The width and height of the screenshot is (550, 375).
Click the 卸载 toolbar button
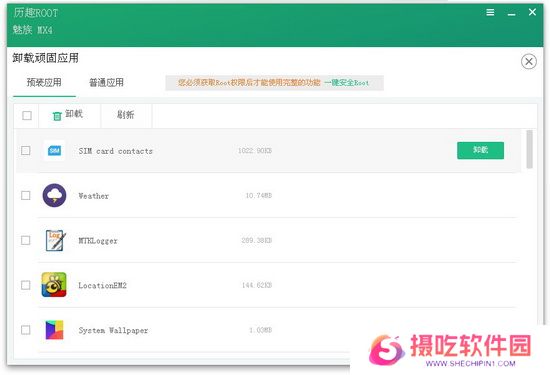[69, 115]
